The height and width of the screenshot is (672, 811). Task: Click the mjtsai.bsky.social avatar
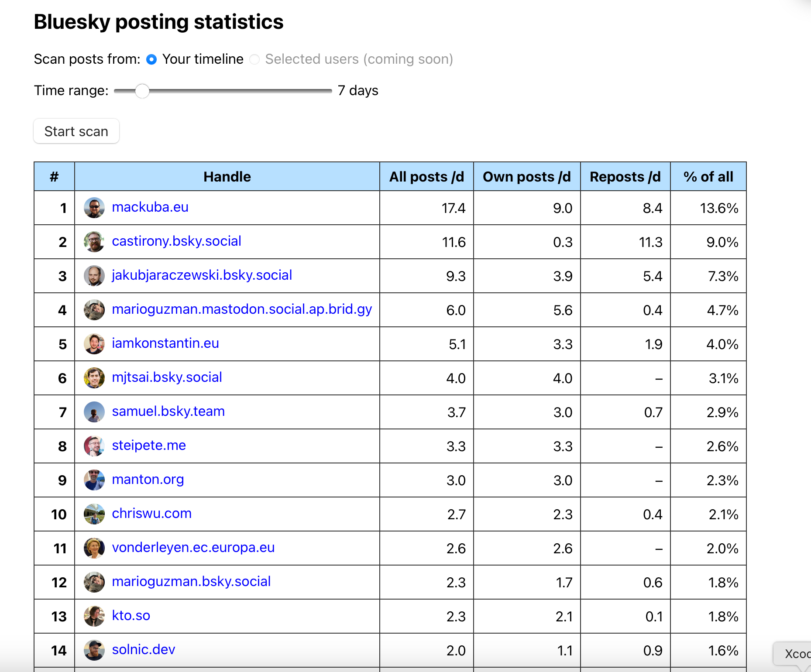[94, 378]
